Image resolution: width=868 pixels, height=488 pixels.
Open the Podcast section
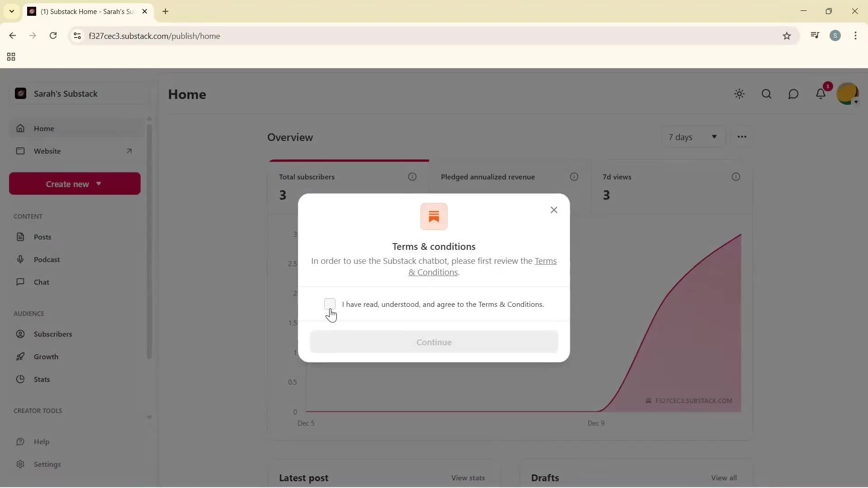[x=47, y=259]
